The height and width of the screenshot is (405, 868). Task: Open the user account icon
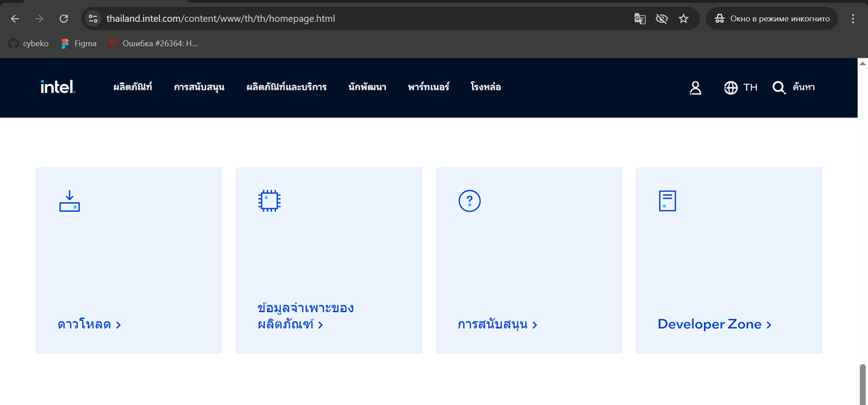click(695, 88)
